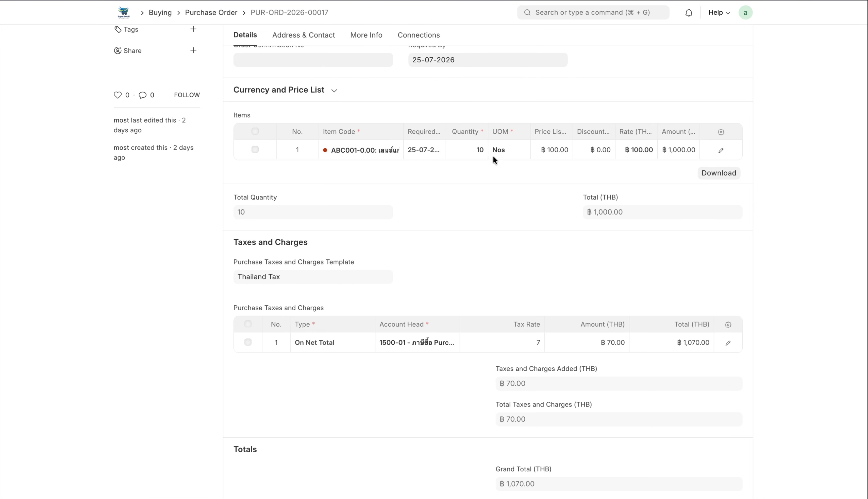Image resolution: width=868 pixels, height=499 pixels.
Task: Click FOLLOW for this document
Action: (x=187, y=95)
